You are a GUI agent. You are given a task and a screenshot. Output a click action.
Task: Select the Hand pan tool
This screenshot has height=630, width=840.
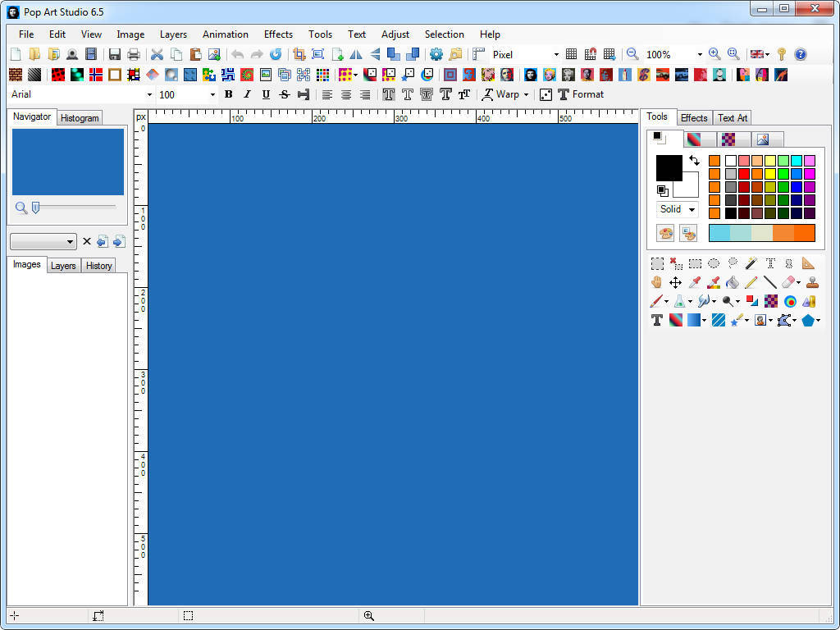click(x=656, y=282)
